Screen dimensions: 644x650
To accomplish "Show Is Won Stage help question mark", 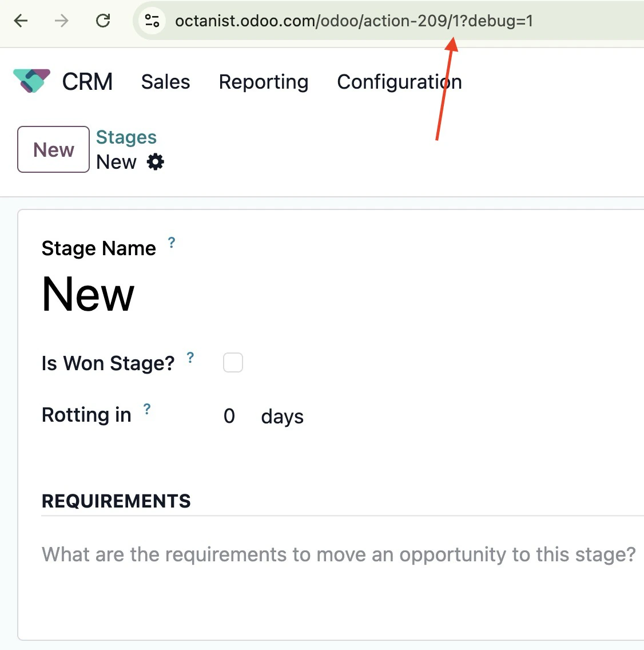I will 190,358.
